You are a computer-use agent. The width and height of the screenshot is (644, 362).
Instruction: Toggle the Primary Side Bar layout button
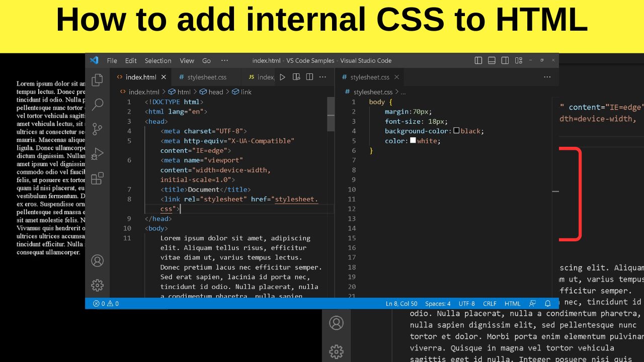point(478,60)
